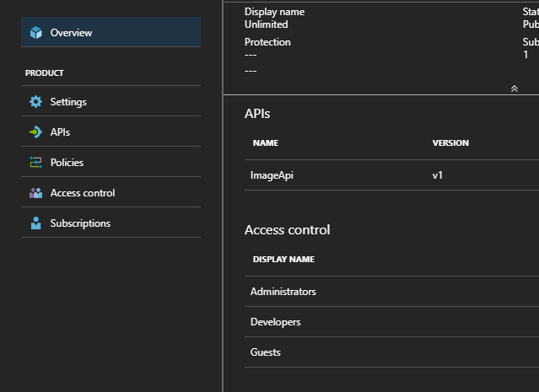The image size is (539, 392).
Task: Click the PRODUCT section label
Action: click(x=45, y=72)
